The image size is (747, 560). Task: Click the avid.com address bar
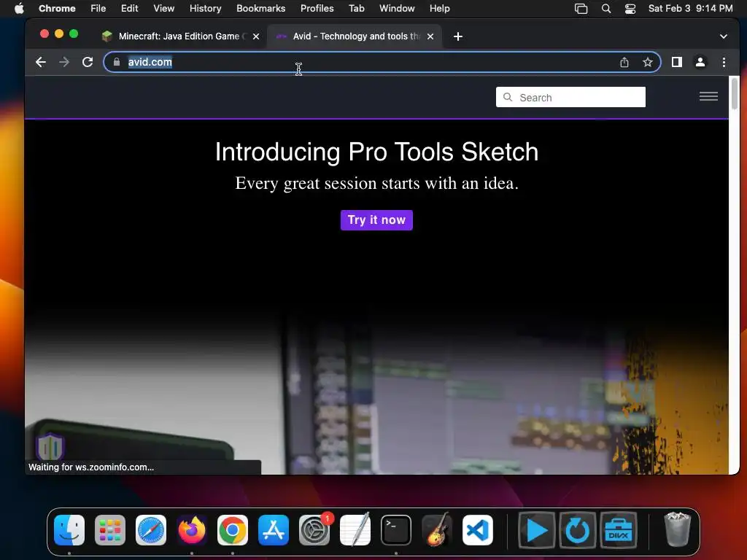click(382, 62)
